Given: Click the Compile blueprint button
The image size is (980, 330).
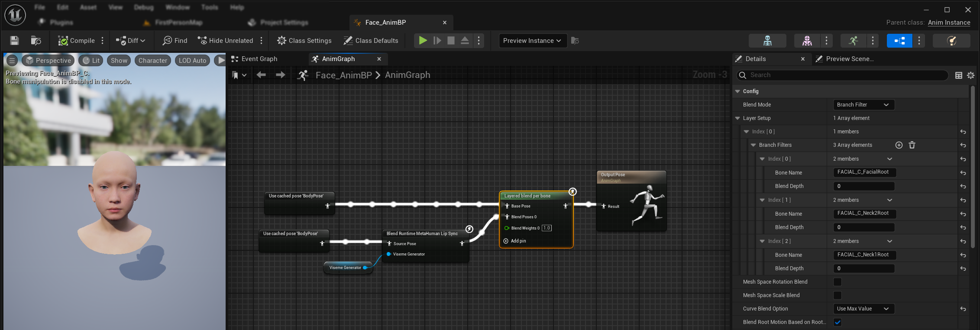Looking at the screenshot, I should click(x=77, y=41).
